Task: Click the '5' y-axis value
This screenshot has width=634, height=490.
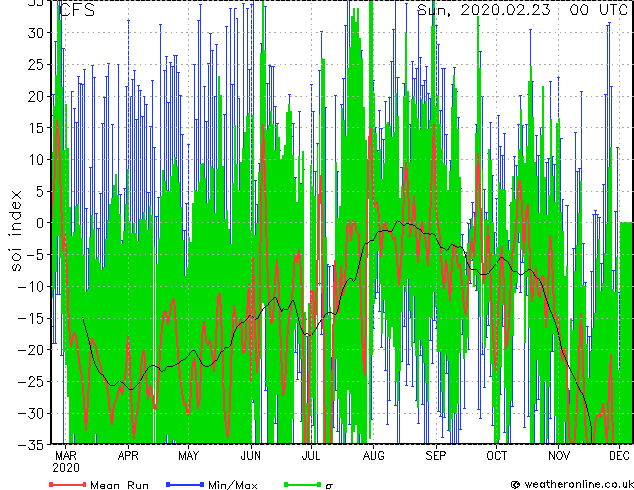Action: click(40, 191)
